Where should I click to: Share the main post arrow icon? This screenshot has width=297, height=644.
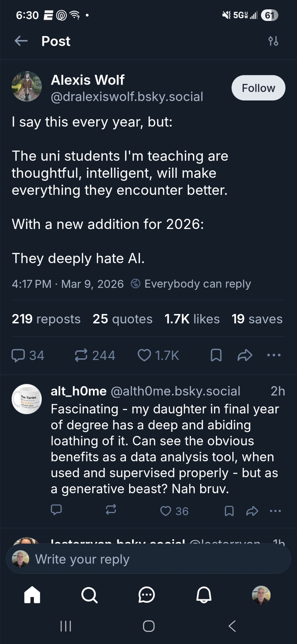(245, 355)
